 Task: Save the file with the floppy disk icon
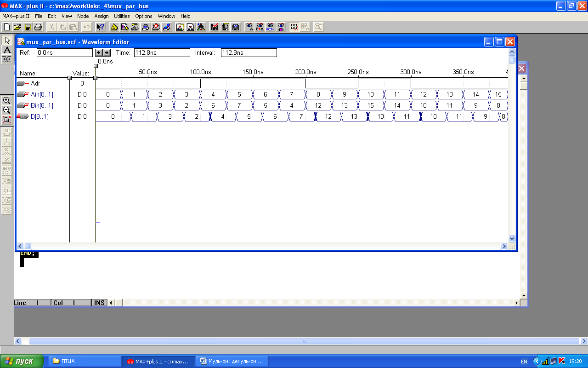(28, 27)
